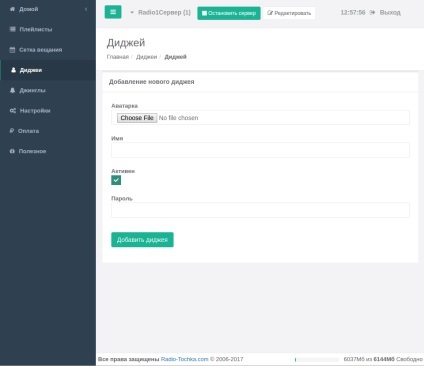Screen dimensions: 424x366
Task: Click the gift icon for Полезное
Action: [x=12, y=151]
